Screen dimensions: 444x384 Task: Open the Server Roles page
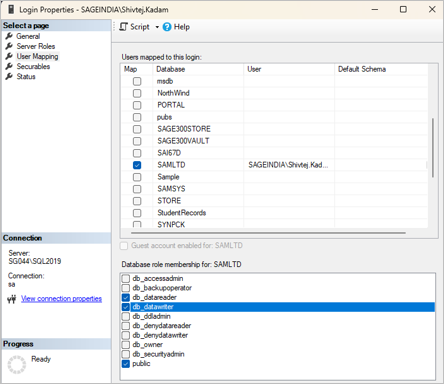coord(36,46)
